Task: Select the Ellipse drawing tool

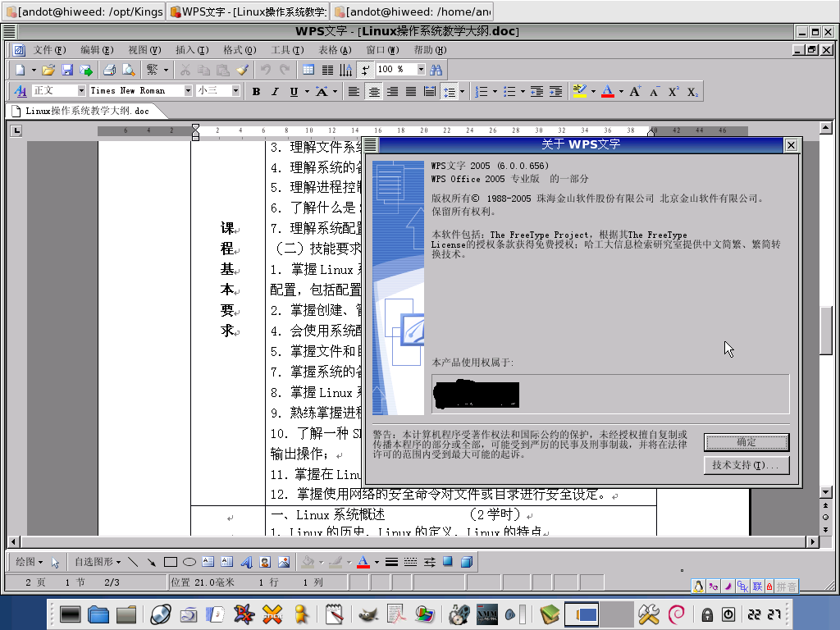Action: coord(189,562)
